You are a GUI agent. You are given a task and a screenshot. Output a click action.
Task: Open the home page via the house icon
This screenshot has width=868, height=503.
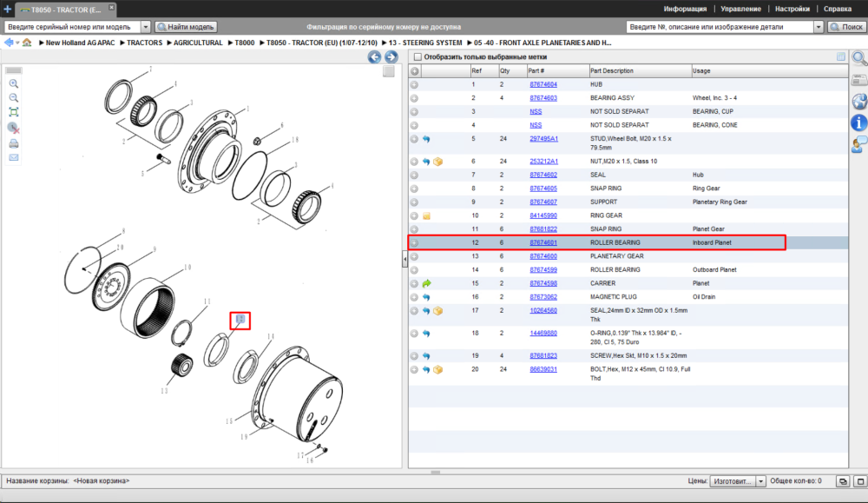click(x=27, y=43)
